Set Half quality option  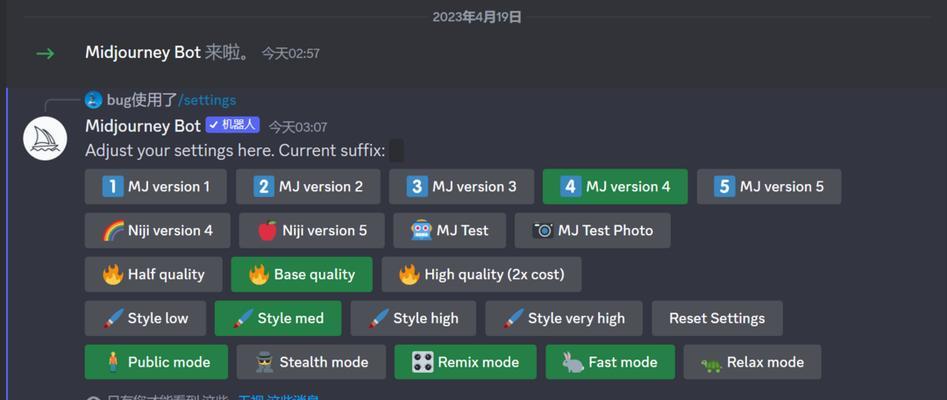click(x=153, y=274)
